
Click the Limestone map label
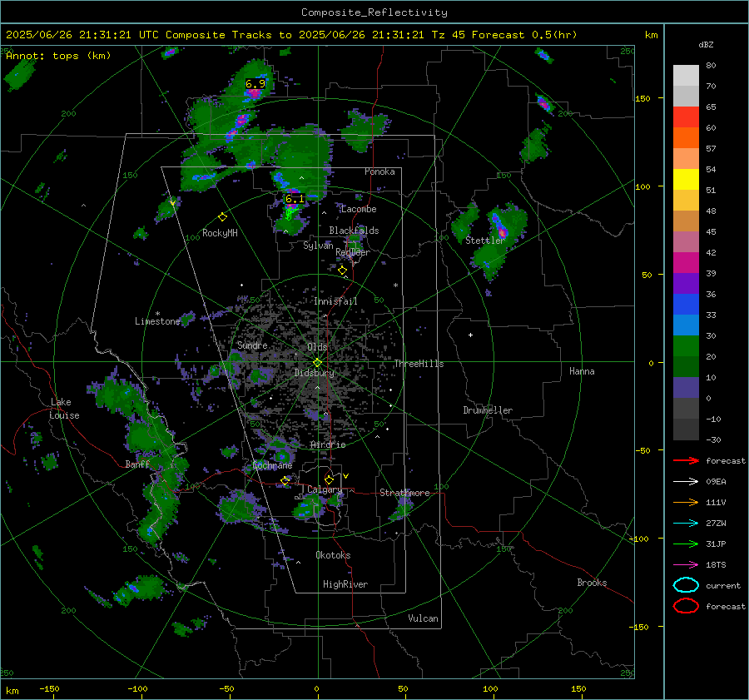click(x=157, y=321)
